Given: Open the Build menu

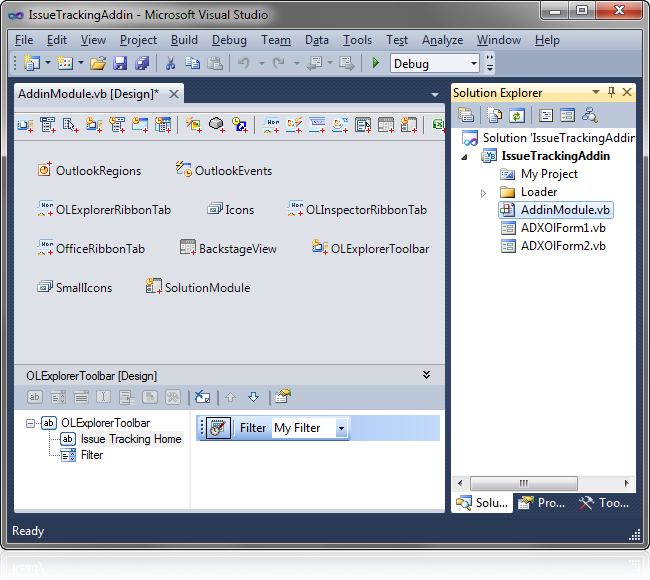Looking at the screenshot, I should [184, 40].
